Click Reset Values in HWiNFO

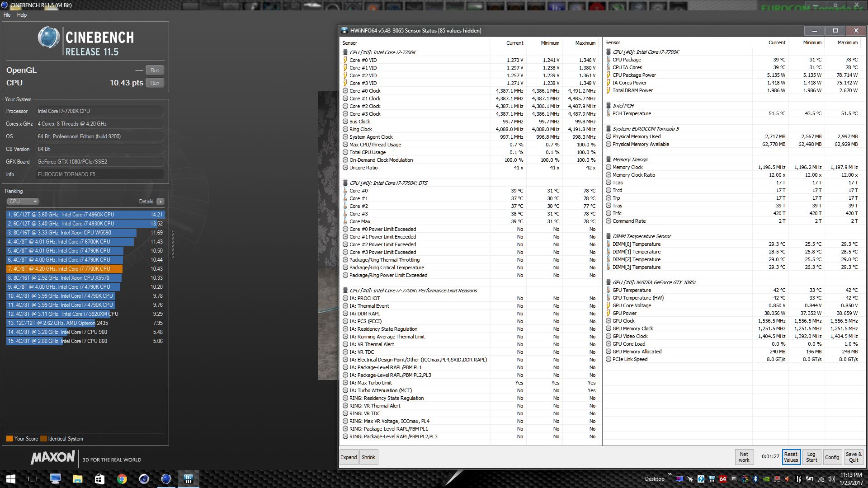pos(791,457)
